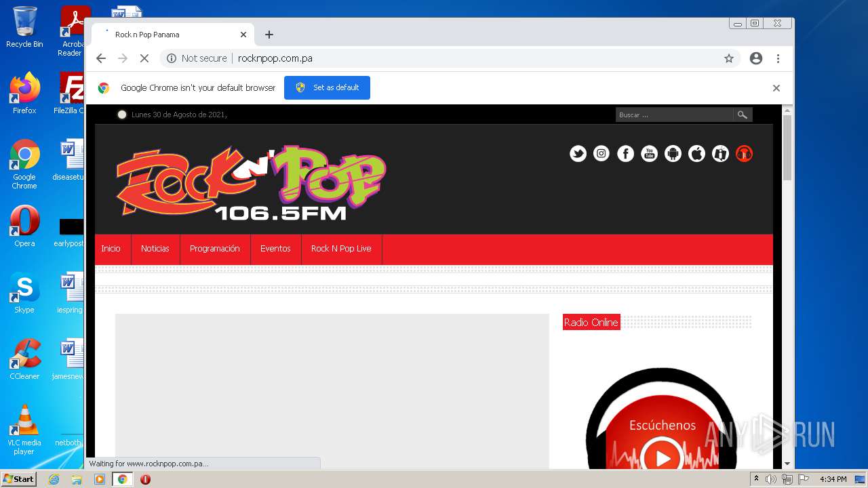868x488 pixels.
Task: Open Opera desktop shortcut
Action: point(24,226)
